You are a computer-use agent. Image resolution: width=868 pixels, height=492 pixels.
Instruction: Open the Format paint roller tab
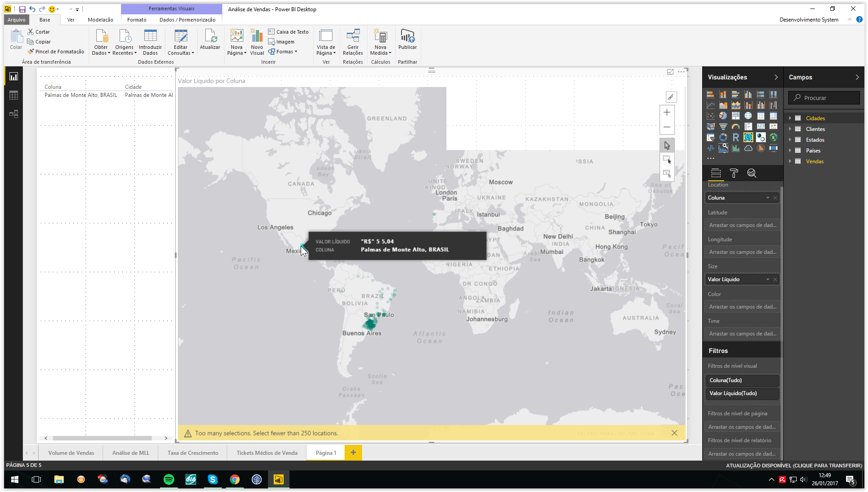pos(734,173)
